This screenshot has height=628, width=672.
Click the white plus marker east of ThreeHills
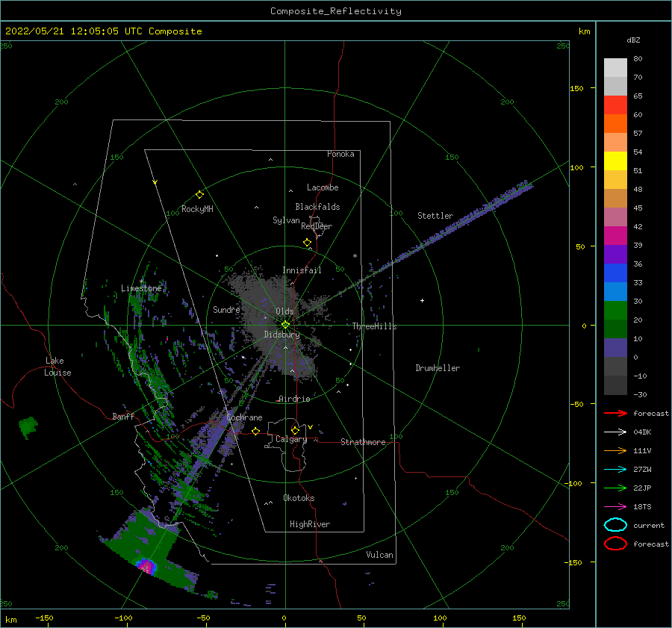click(422, 300)
